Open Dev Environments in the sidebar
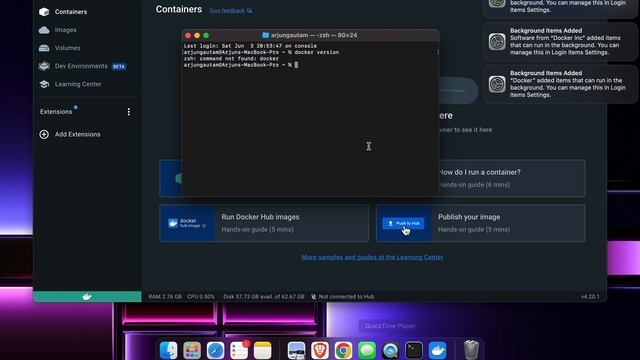Image resolution: width=640 pixels, height=360 pixels. pyautogui.click(x=81, y=66)
